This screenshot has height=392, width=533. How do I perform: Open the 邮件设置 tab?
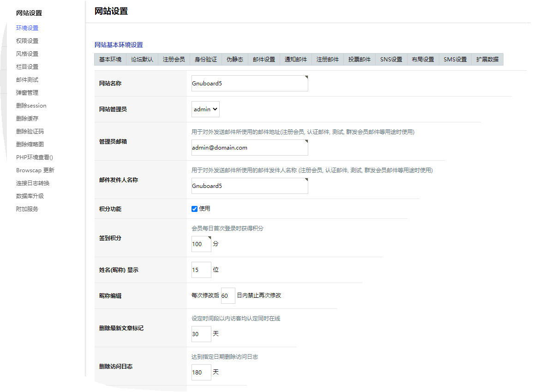[264, 60]
